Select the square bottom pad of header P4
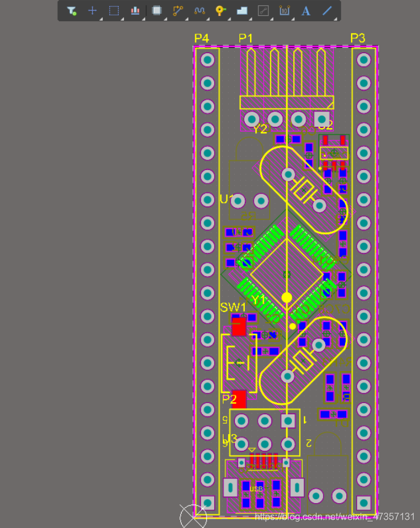This screenshot has height=528, width=420. 208,503
